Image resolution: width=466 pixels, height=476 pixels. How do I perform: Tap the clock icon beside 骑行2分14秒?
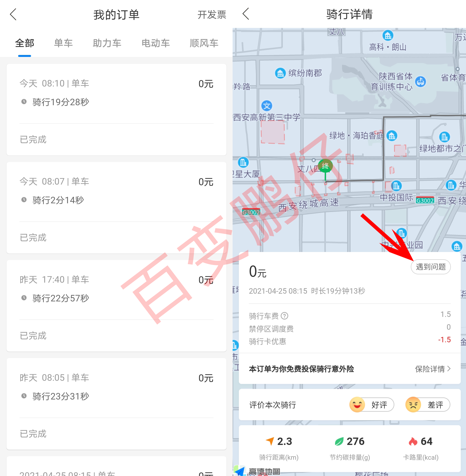point(24,200)
